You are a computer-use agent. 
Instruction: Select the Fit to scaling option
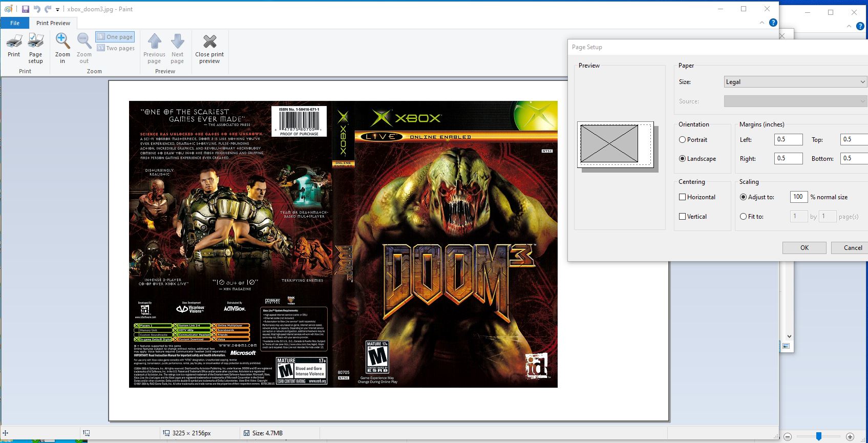click(752, 217)
